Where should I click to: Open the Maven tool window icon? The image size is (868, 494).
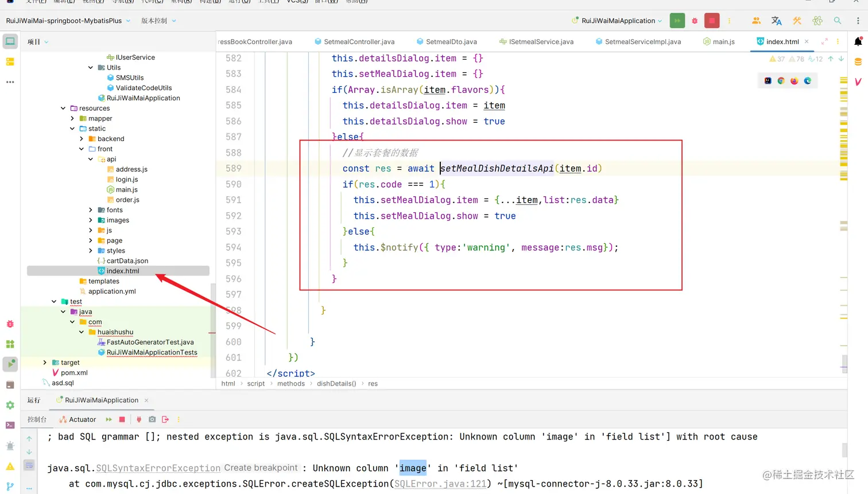858,81
